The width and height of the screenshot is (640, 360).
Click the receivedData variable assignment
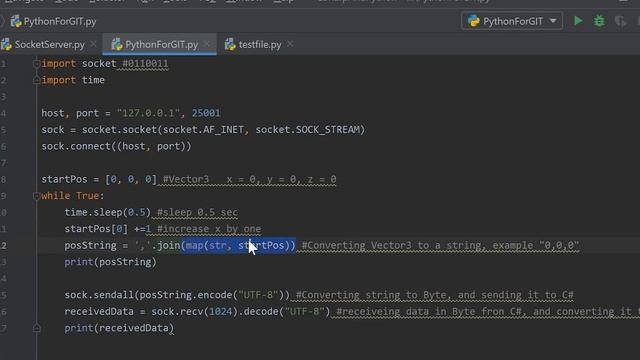pos(99,311)
